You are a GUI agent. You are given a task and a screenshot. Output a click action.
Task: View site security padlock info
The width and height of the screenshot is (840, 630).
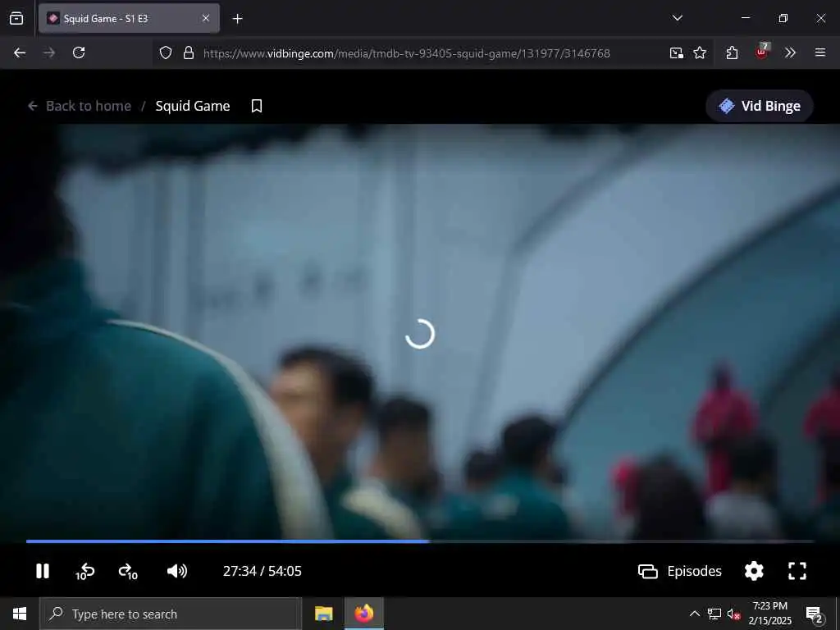(x=189, y=52)
